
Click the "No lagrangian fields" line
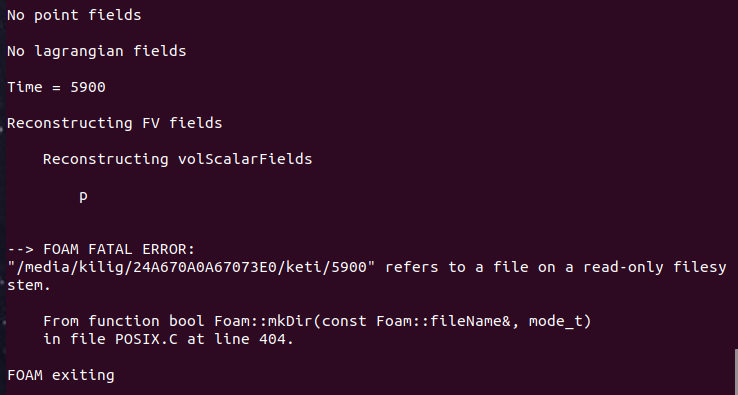click(96, 51)
